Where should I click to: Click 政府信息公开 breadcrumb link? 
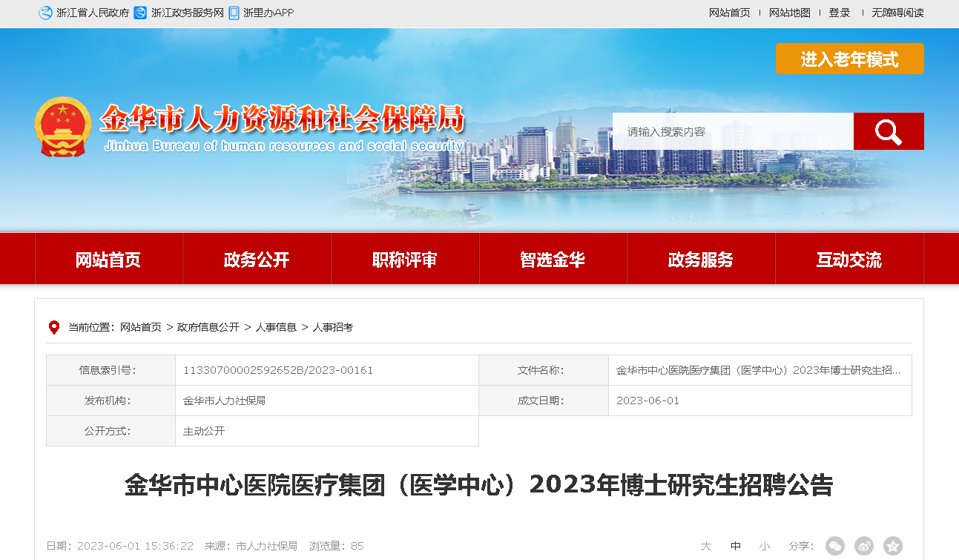(208, 327)
